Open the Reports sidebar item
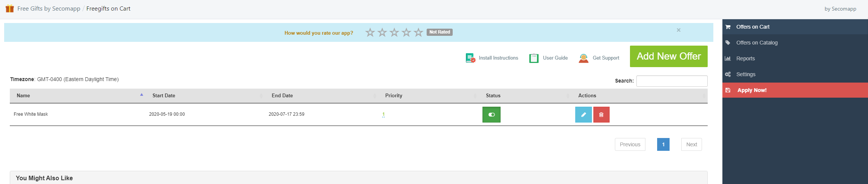Screen dimensions: 868x184 [x=745, y=58]
